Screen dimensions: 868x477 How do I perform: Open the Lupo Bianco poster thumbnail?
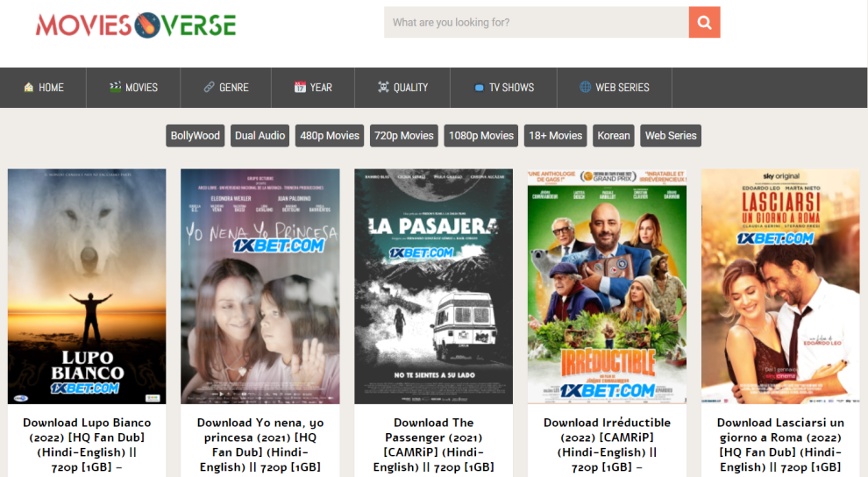point(87,286)
